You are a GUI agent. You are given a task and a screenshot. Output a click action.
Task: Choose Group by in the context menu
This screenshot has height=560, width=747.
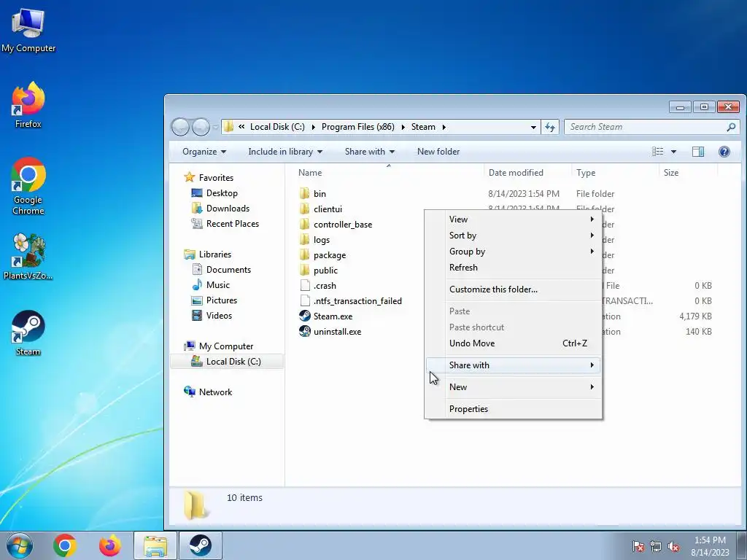[513, 252]
